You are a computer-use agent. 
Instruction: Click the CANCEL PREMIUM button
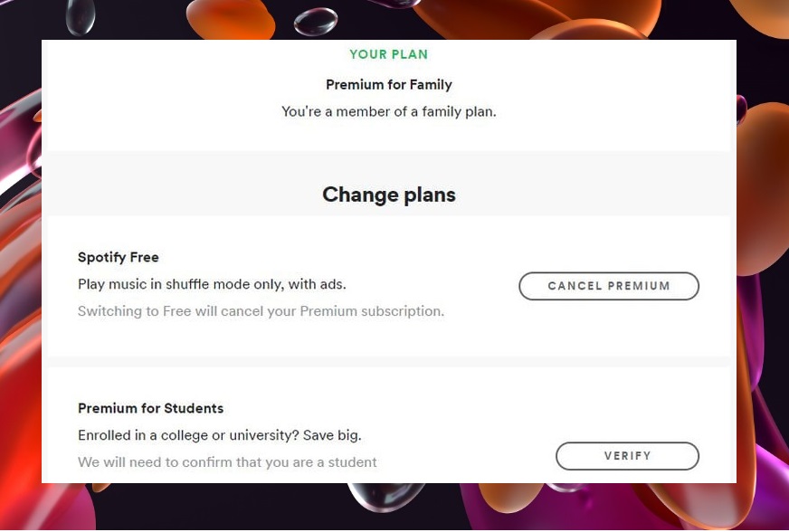[608, 286]
